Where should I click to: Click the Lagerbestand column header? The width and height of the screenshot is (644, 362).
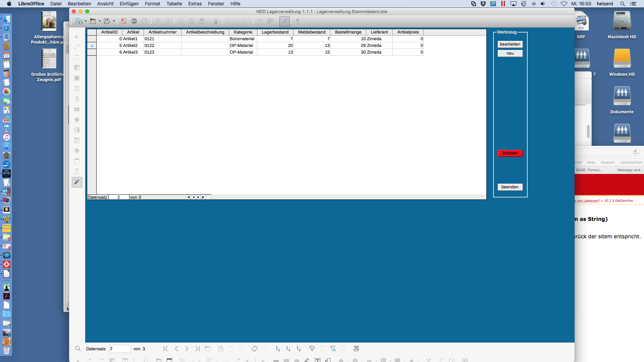point(275,32)
